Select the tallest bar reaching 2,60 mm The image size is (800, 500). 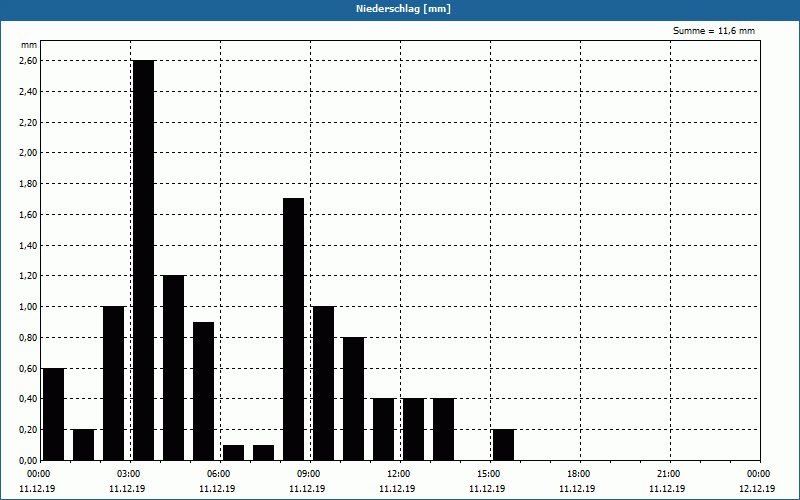[x=143, y=260]
